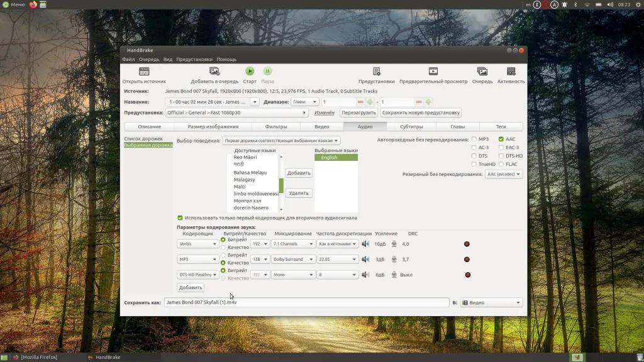Click the Add to Queue (Добавить в очередь) icon
The width and height of the screenshot is (644, 362).
[214, 72]
